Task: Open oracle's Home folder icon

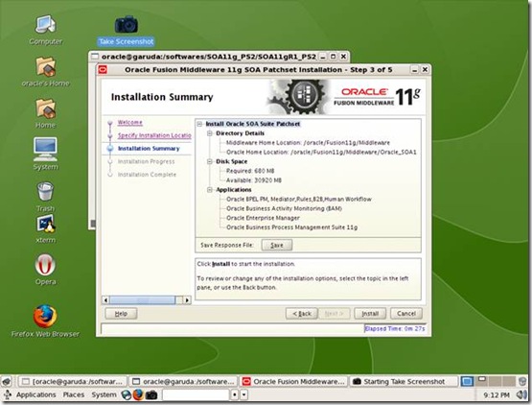Action: click(x=45, y=72)
